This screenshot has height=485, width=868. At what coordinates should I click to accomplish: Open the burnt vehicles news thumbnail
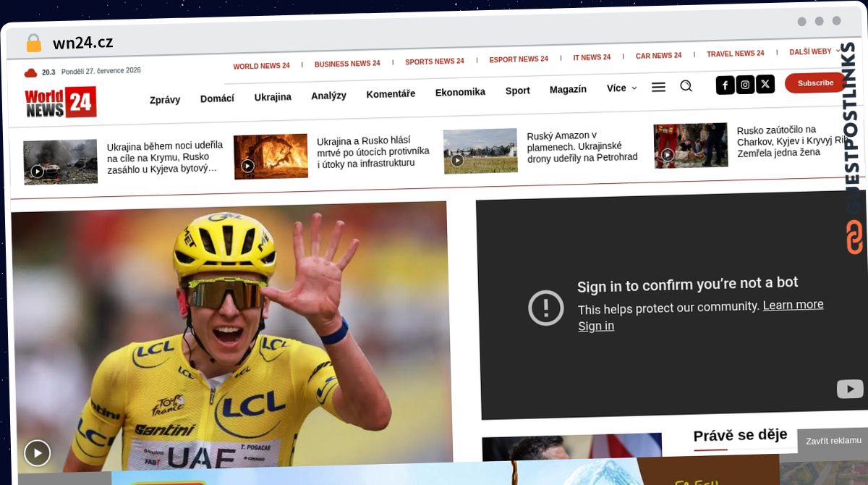tap(60, 162)
